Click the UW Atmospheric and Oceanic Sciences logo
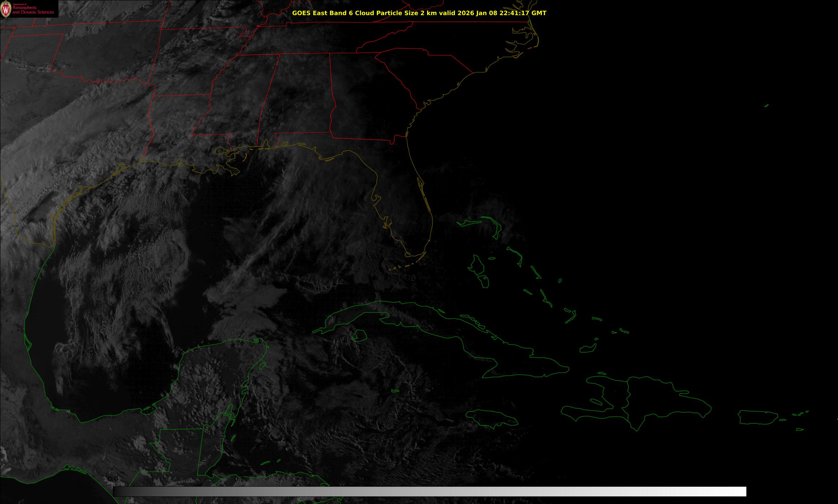 [29, 9]
